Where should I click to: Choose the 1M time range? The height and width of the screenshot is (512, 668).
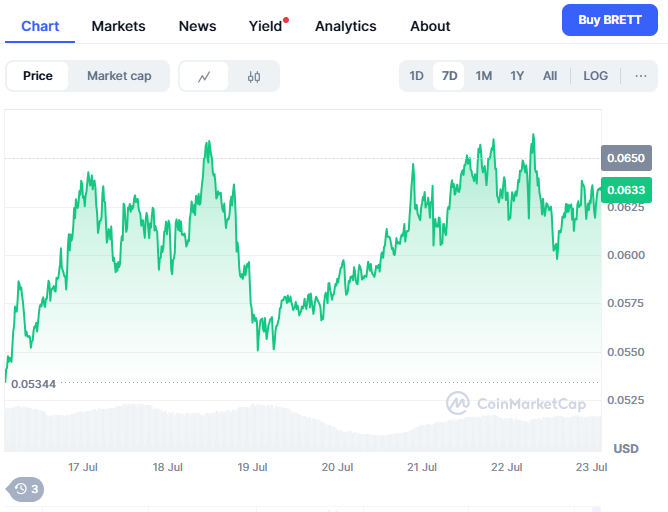point(483,75)
